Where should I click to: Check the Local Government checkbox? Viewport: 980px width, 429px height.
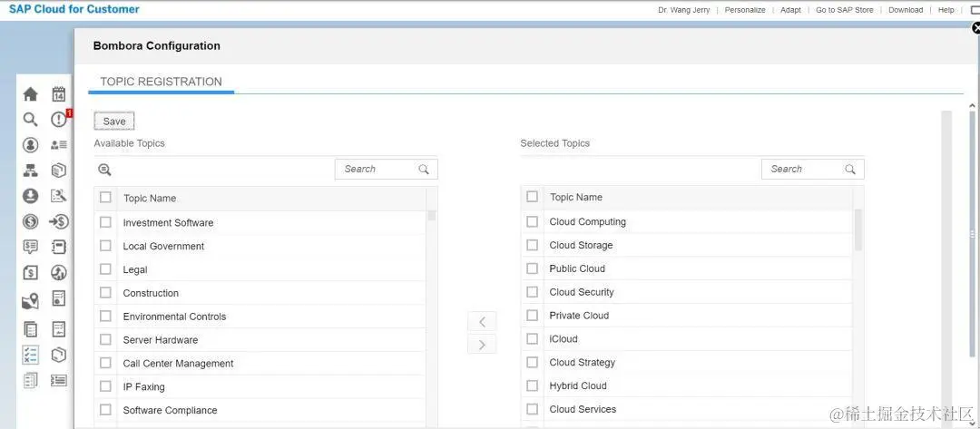105,246
